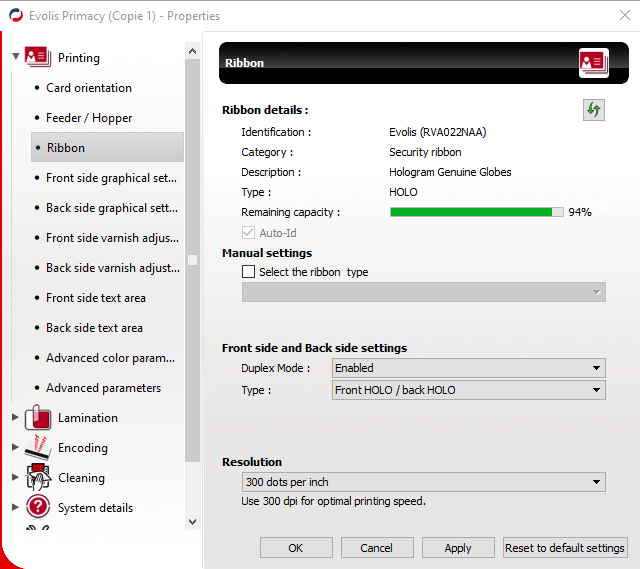Click the Ribbon details heading
Viewport: 640px width, 569px height.
pyautogui.click(x=265, y=110)
